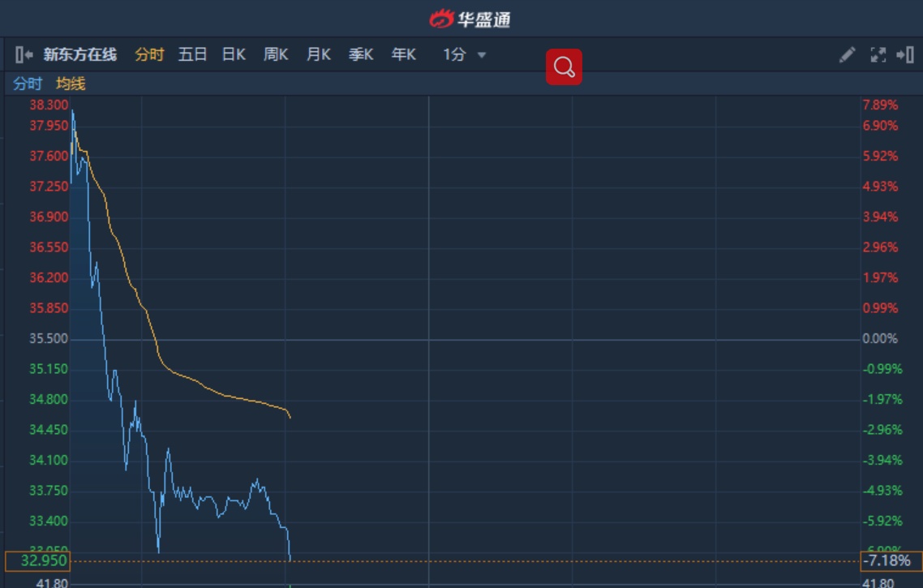Click the current price label 32.950

point(37,561)
